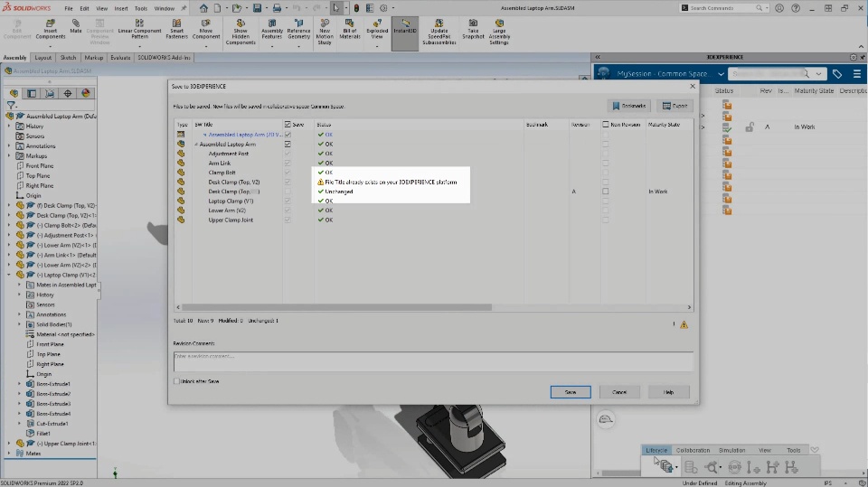This screenshot has height=487, width=868.
Task: Click the Print icon in the title bar
Action: coord(277,8)
